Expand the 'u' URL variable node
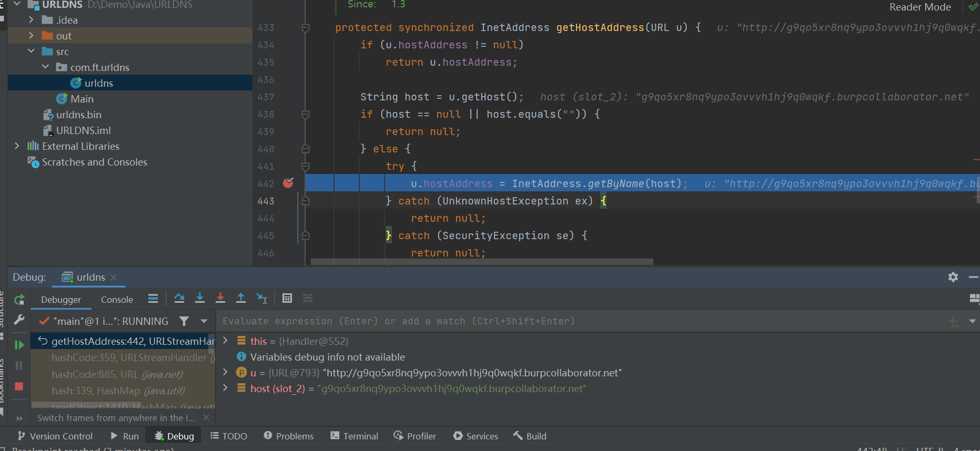 (x=226, y=372)
